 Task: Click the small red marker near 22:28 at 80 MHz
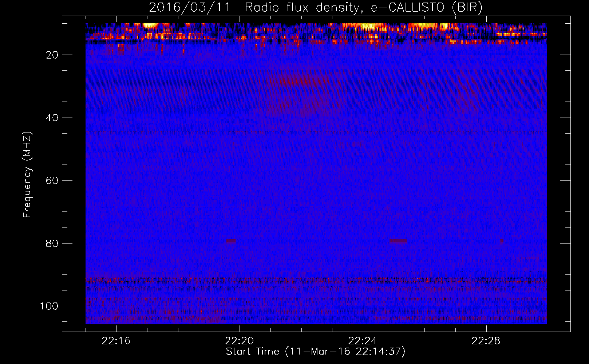tap(502, 241)
